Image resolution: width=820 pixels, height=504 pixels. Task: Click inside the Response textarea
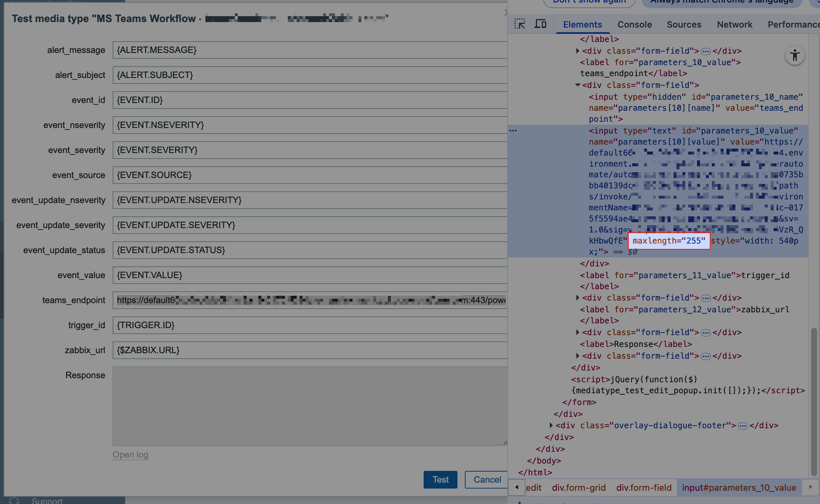pos(310,406)
